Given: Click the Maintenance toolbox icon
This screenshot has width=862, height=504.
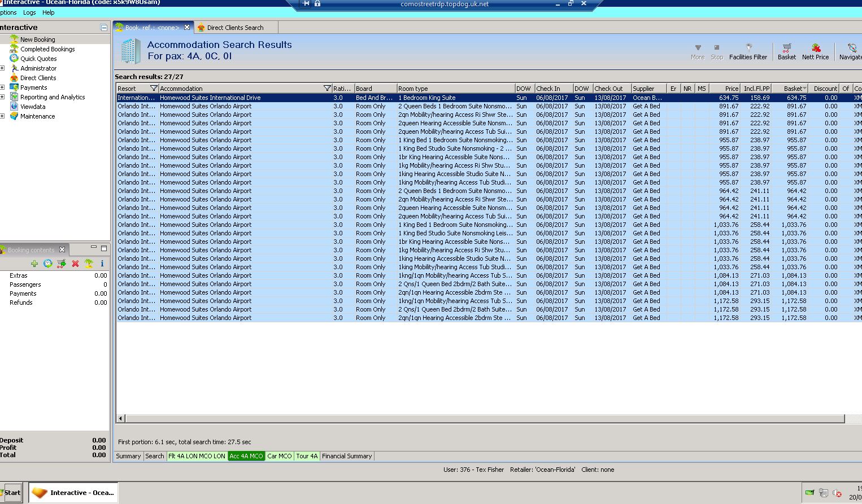Looking at the screenshot, I should pyautogui.click(x=14, y=116).
